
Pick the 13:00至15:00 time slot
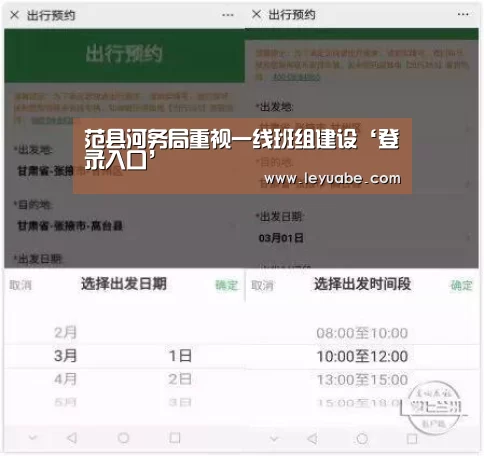(x=362, y=380)
